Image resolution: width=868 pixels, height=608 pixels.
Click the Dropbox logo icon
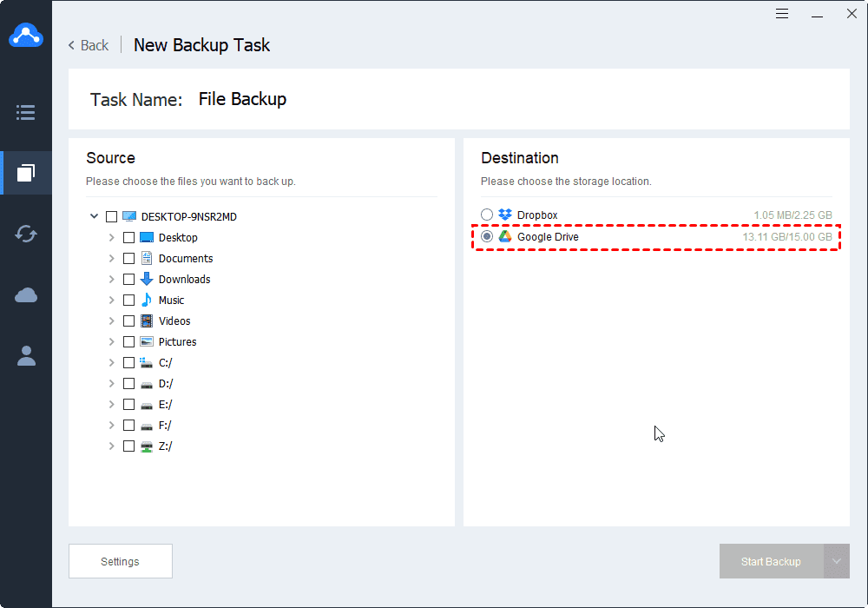point(505,215)
